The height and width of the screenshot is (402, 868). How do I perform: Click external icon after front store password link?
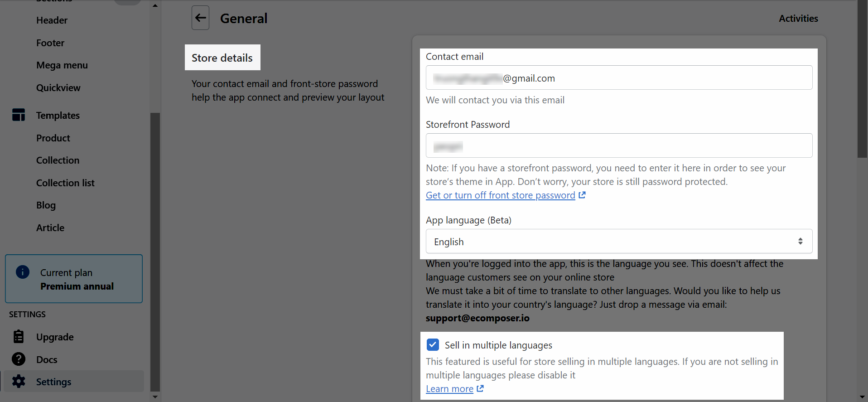pyautogui.click(x=582, y=195)
